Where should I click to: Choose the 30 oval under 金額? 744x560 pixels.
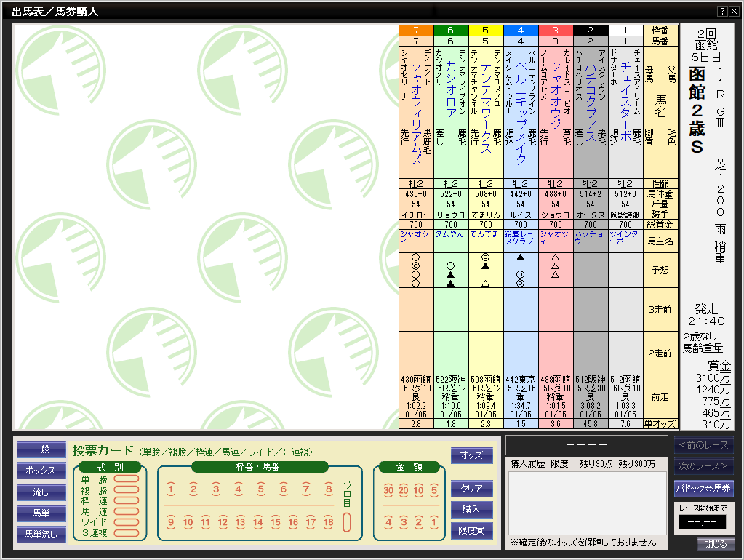(x=388, y=490)
